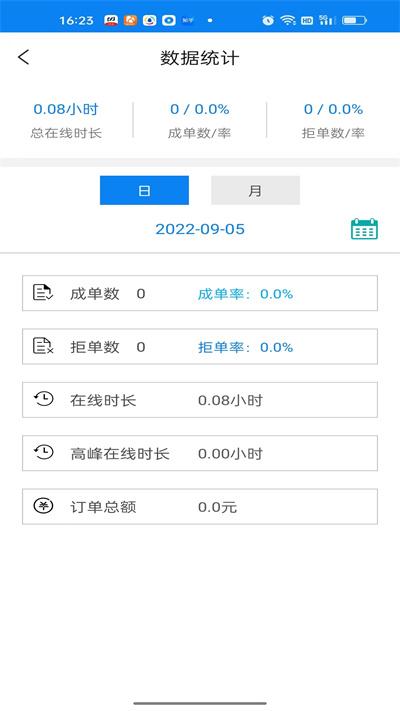
Task: Tap the 订单总额 row label
Action: 103,507
